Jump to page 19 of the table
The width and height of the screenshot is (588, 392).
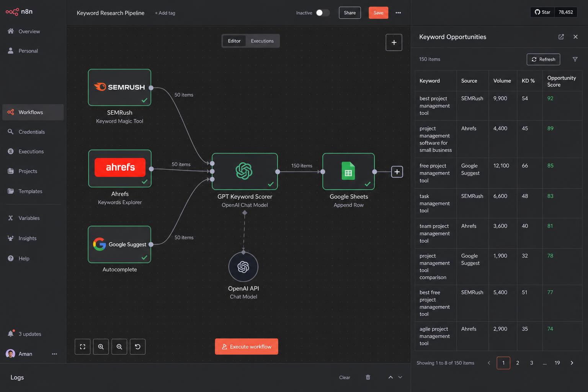click(x=557, y=363)
